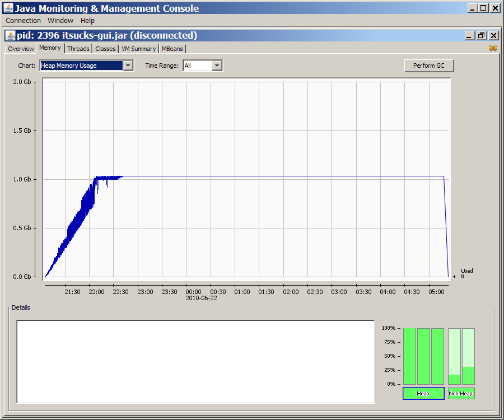Open the Connection menu
This screenshot has height=420, width=504.
click(x=23, y=21)
